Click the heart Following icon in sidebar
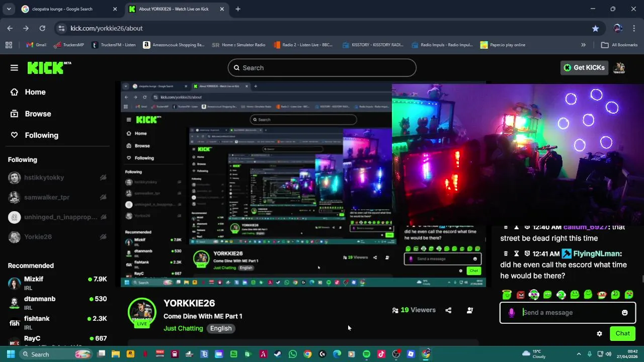Image resolution: width=644 pixels, height=362 pixels. point(14,135)
